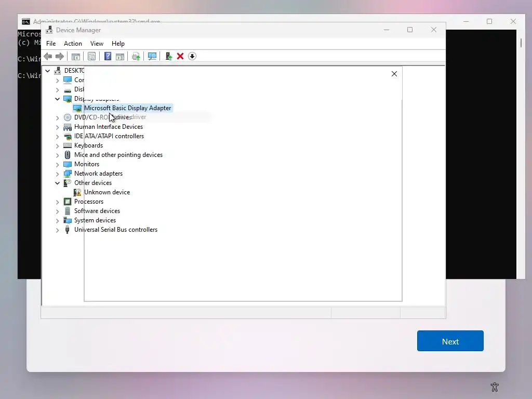Collapse the Display adapters chevron
Image resolution: width=532 pixels, height=399 pixels.
tap(57, 99)
